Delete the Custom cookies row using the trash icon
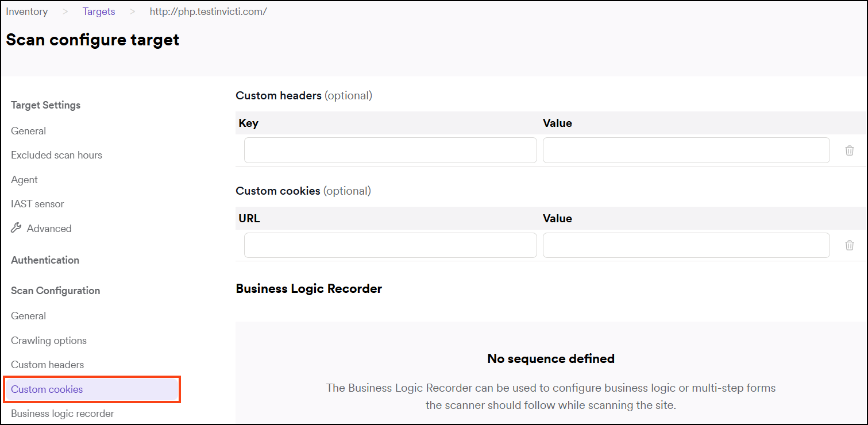This screenshot has height=425, width=868. tap(850, 245)
